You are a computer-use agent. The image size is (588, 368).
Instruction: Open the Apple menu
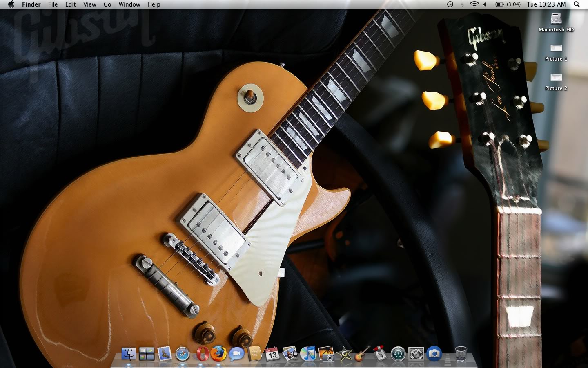(11, 4)
